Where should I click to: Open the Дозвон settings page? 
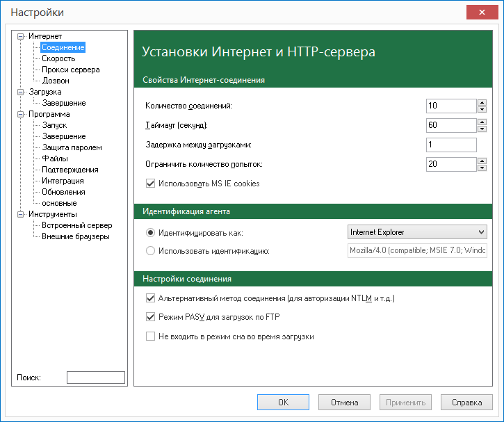(56, 81)
